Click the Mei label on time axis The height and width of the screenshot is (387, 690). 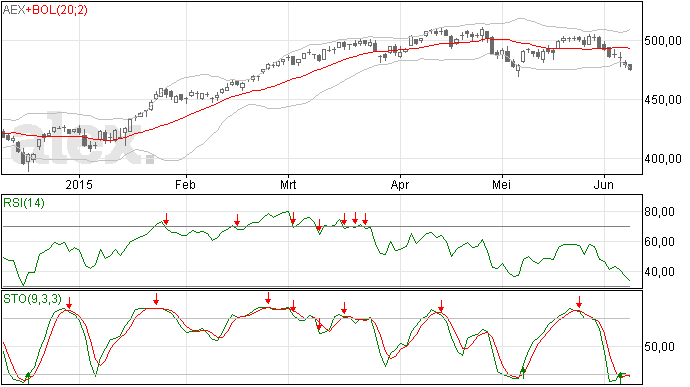[x=502, y=184]
